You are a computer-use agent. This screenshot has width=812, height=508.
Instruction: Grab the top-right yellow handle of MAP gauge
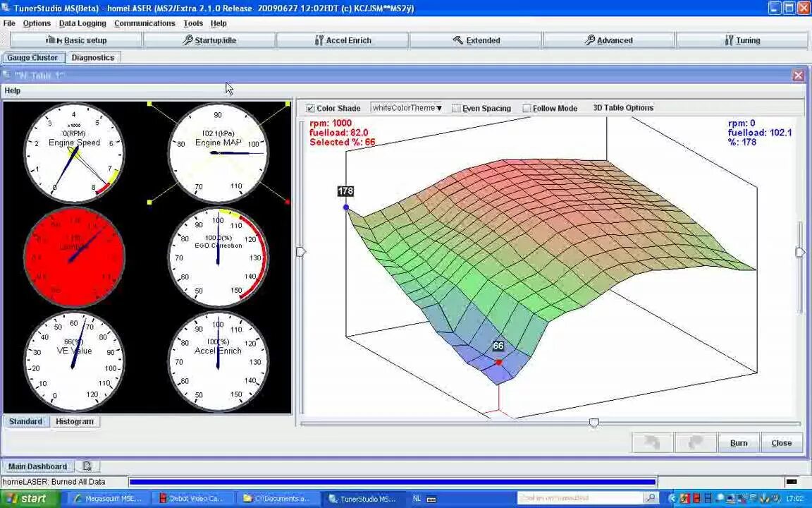coord(288,104)
